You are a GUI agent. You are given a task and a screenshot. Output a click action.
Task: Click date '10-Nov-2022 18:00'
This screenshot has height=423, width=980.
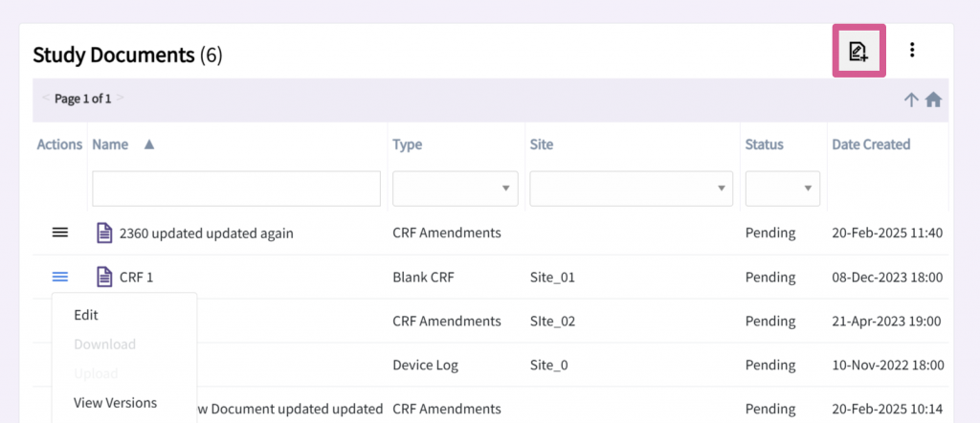pyautogui.click(x=888, y=365)
